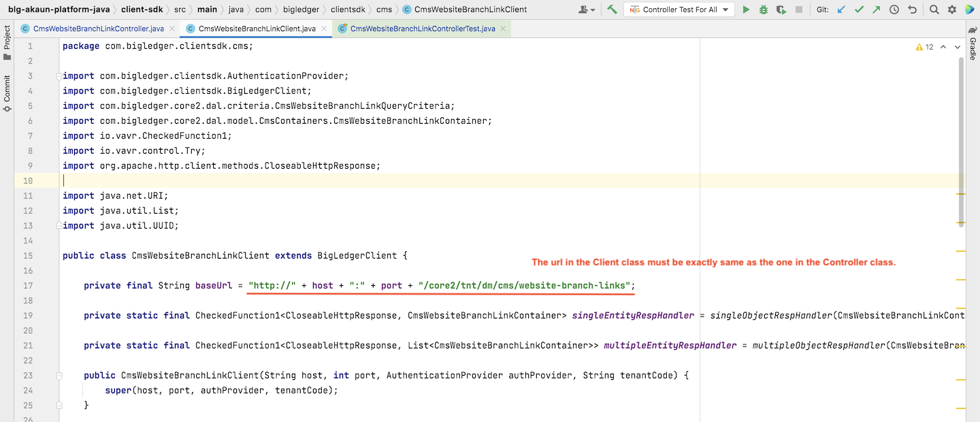980x422 pixels.
Task: Click AuthenticationProvider import on line 3
Action: coord(285,76)
